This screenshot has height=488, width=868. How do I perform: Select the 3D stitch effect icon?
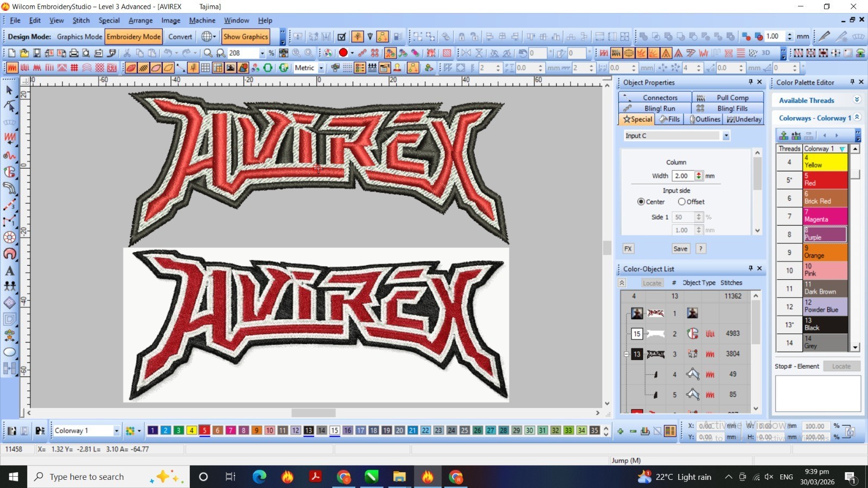tap(765, 53)
